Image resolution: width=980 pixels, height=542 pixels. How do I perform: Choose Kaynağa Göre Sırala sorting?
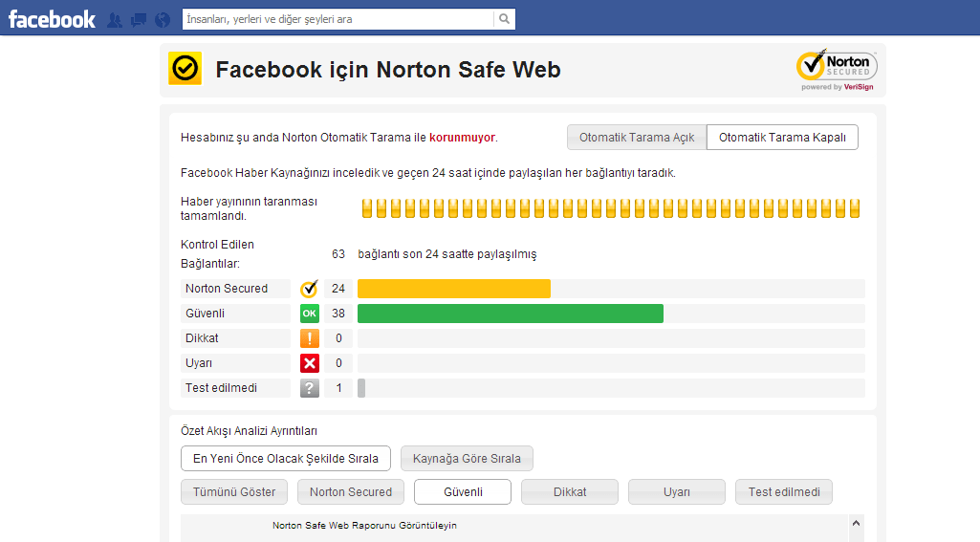pos(467,459)
